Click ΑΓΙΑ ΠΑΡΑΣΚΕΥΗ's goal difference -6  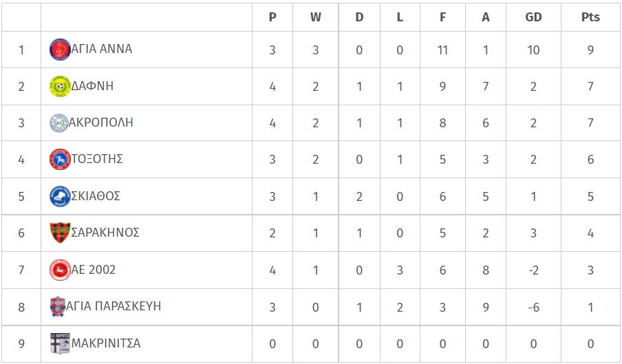533,308
